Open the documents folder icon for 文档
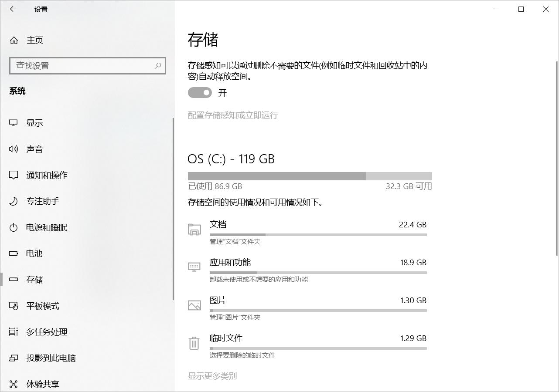The height and width of the screenshot is (392, 559). tap(194, 230)
